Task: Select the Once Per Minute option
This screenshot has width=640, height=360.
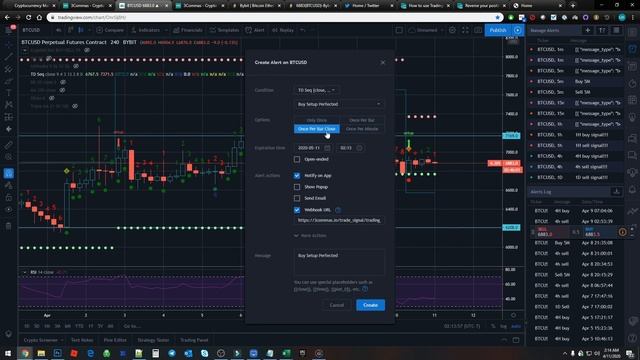Action: [x=362, y=129]
